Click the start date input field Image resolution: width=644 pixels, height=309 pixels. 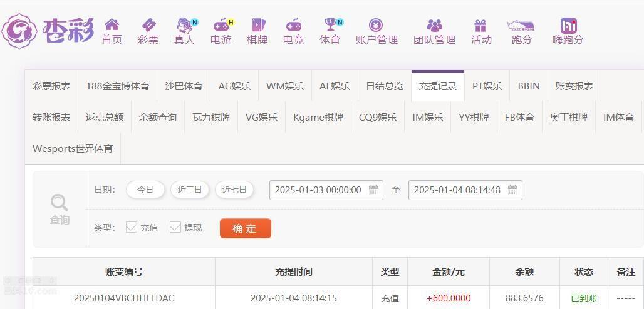tap(326, 190)
